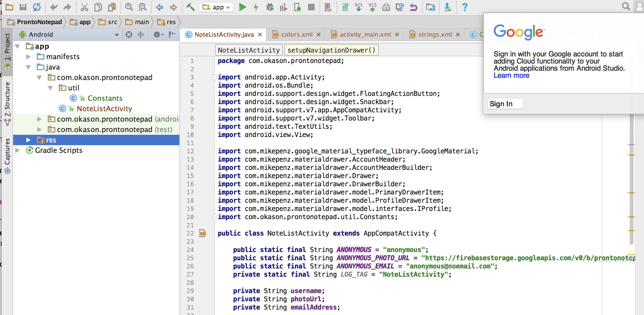Click the Sync Project with Gradle icon
Image resolution: width=644 pixels, height=315 pixels.
[x=345, y=7]
